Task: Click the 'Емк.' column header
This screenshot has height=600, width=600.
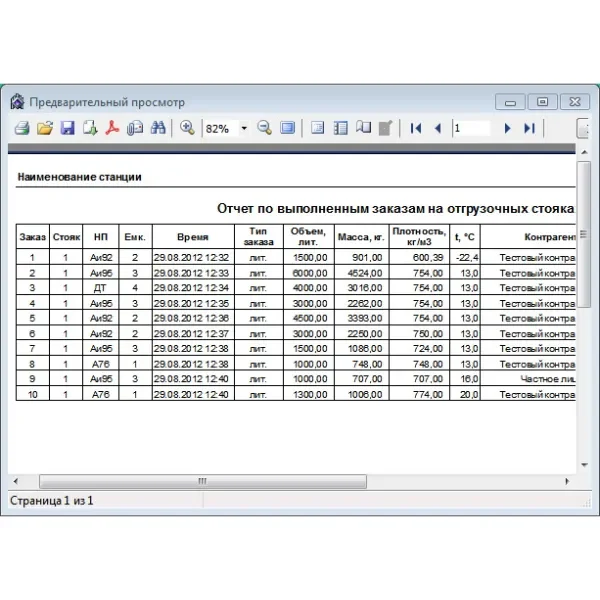Action: click(135, 237)
